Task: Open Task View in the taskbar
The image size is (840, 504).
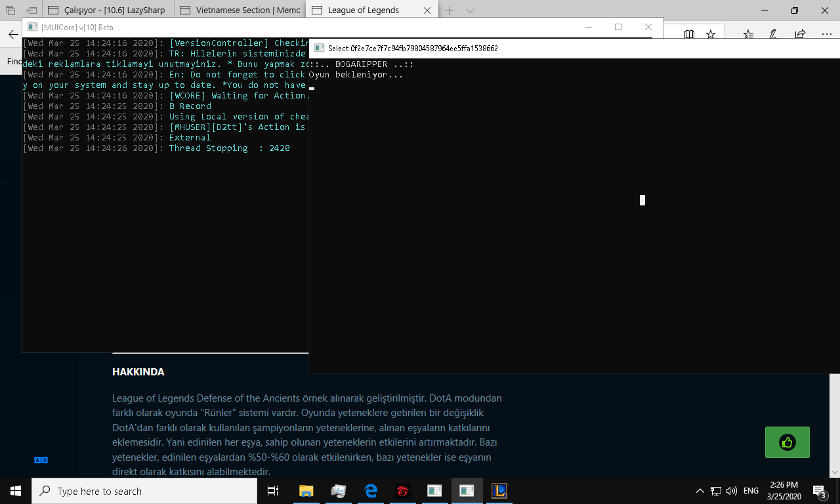Action: point(273,491)
